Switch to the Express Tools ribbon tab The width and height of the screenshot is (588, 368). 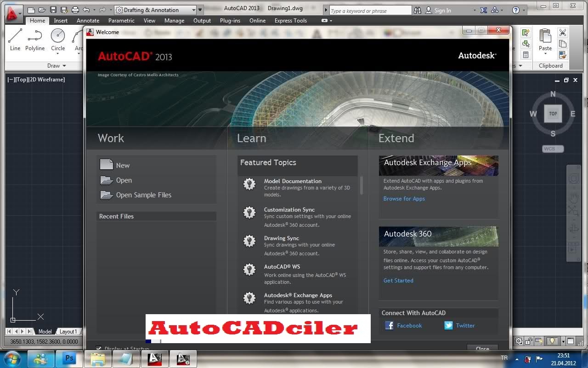point(291,21)
